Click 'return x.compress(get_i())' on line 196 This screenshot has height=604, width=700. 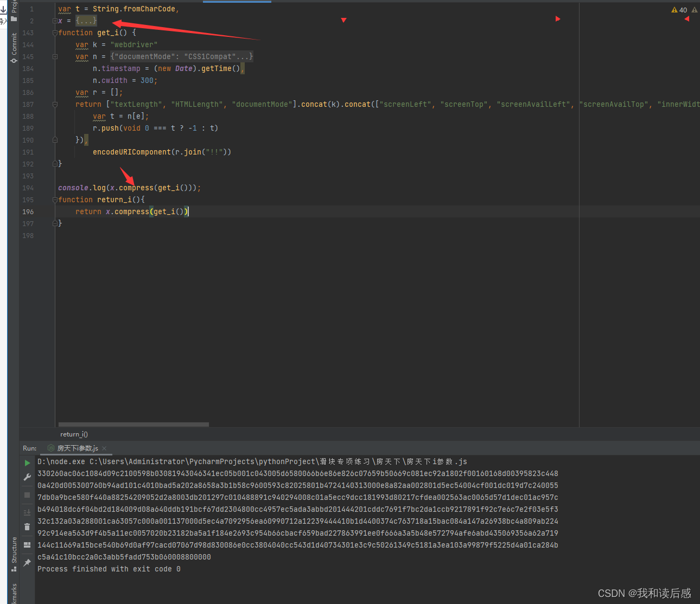pyautogui.click(x=132, y=211)
